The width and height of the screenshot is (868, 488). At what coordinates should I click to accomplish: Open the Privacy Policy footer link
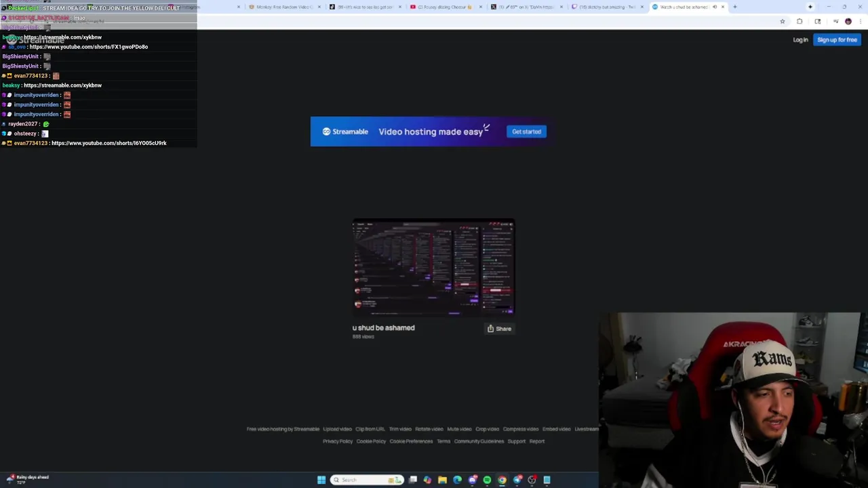(x=338, y=441)
